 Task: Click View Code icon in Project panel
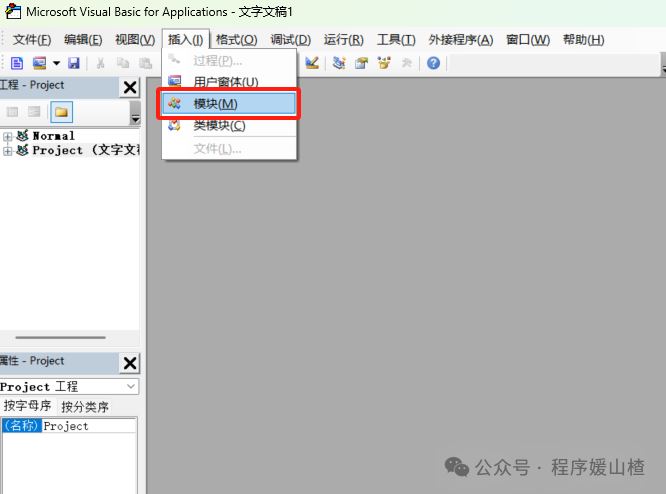coord(12,112)
